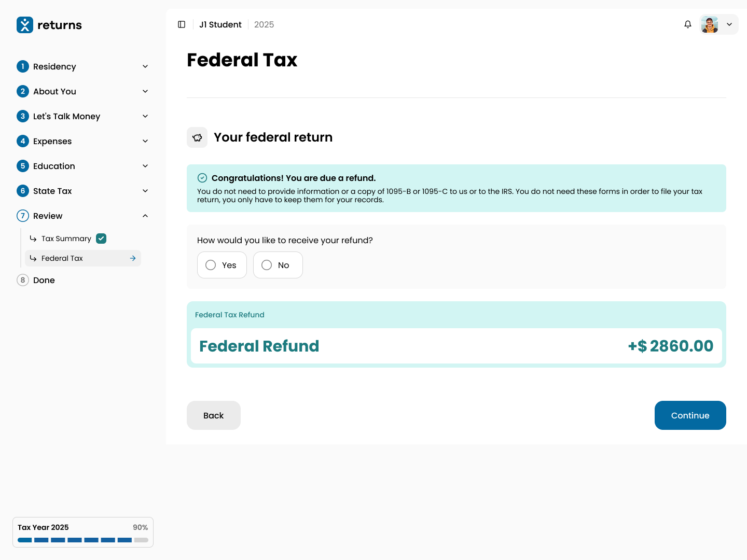Click the returns logo icon
This screenshot has height=560, width=747.
[x=25, y=25]
